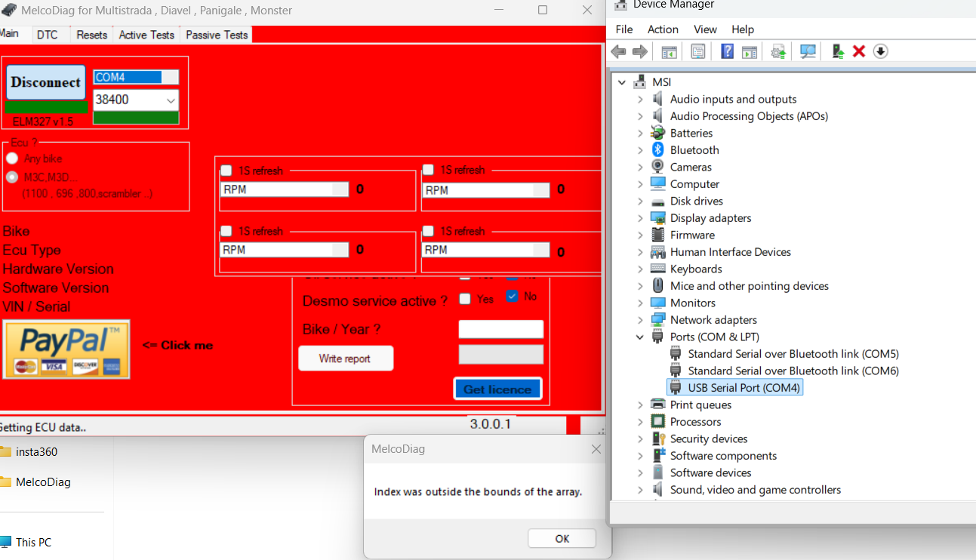976x560 pixels.
Task: Open the 38400 baud rate dropdown
Action: click(136, 100)
